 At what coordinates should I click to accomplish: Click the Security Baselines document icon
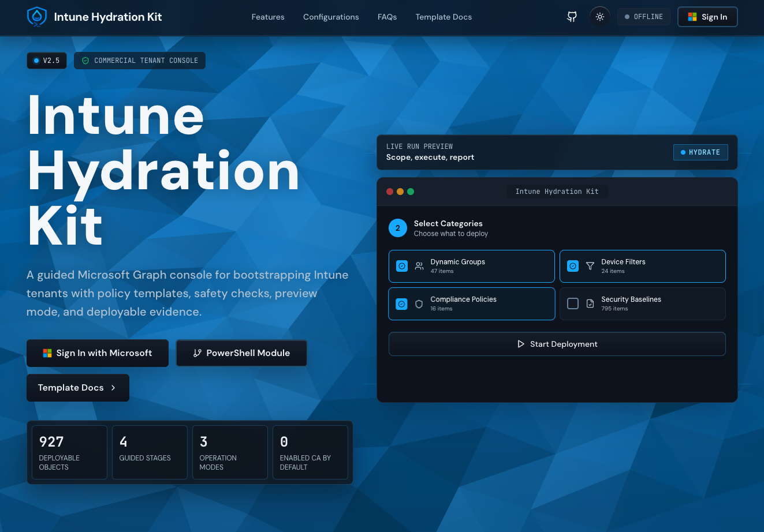pyautogui.click(x=590, y=304)
